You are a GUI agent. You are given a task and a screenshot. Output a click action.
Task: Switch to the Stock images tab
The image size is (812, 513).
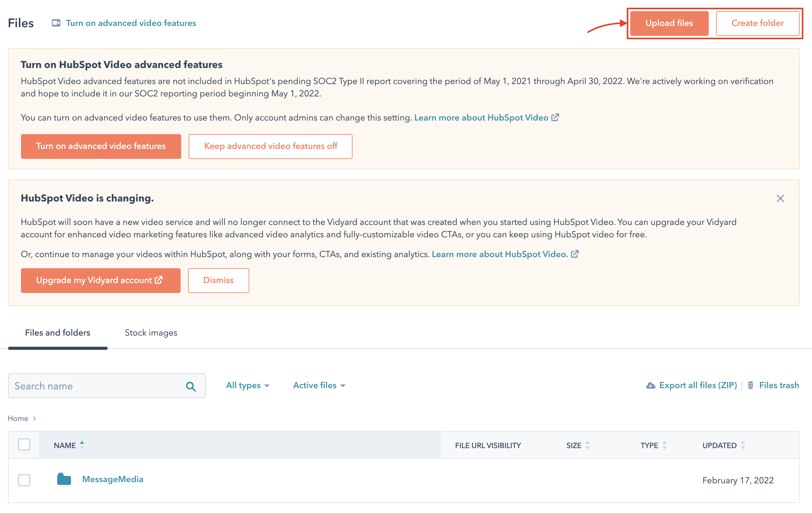151,333
